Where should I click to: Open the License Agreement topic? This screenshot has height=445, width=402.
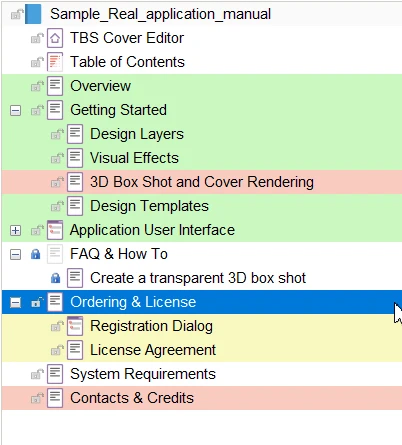(x=153, y=350)
